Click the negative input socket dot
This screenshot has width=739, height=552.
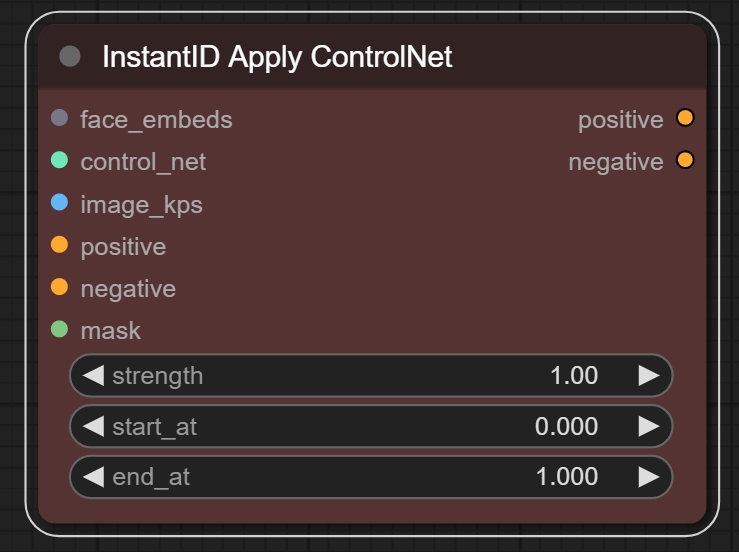pos(59,288)
